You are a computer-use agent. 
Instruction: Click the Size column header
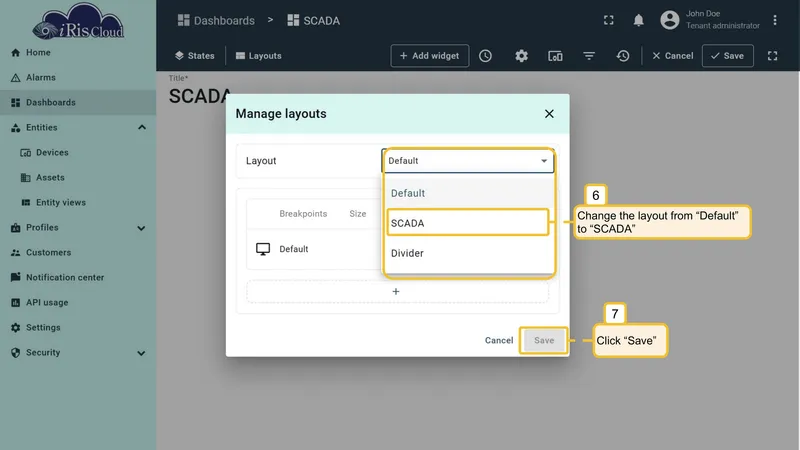[358, 214]
